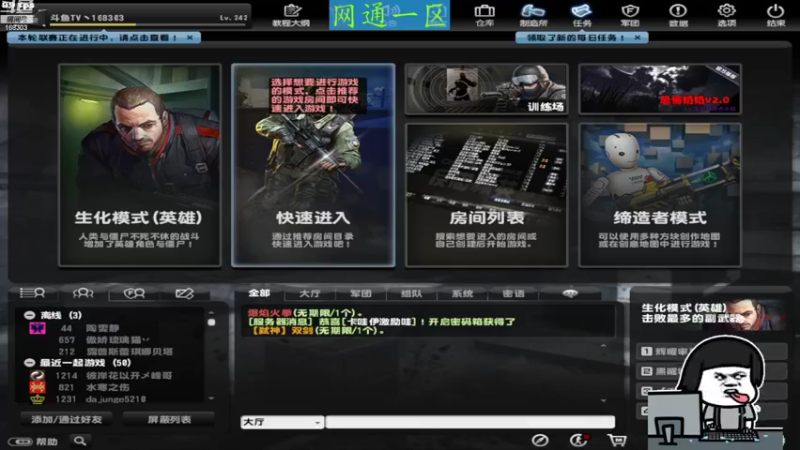Click the 结束 power icon to exit
The height and width of the screenshot is (450, 800).
775,15
